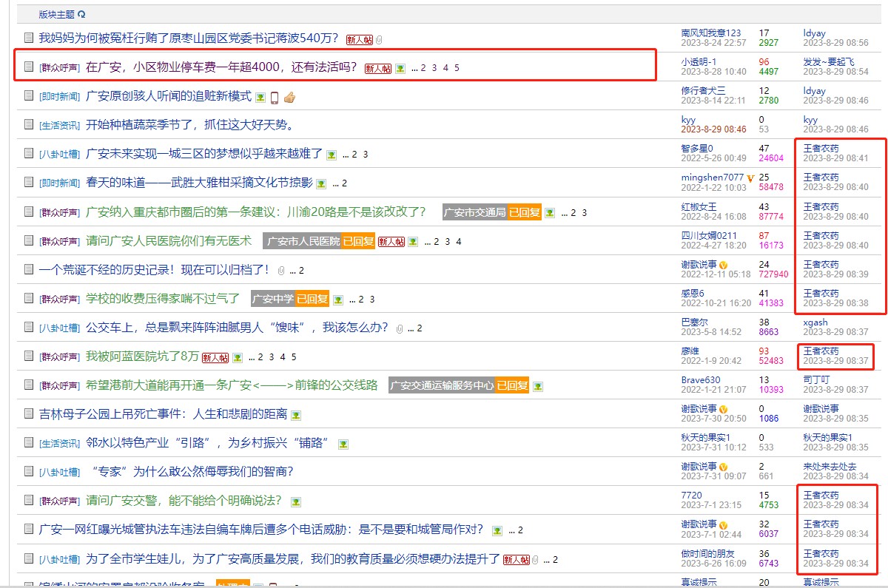Open last poster xgash's profile
Viewport: 888px width, 588px height.
point(815,322)
